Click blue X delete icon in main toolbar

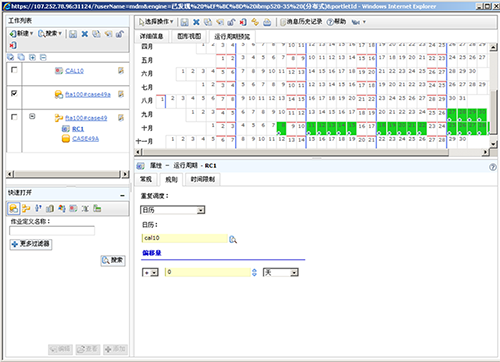tap(196, 22)
